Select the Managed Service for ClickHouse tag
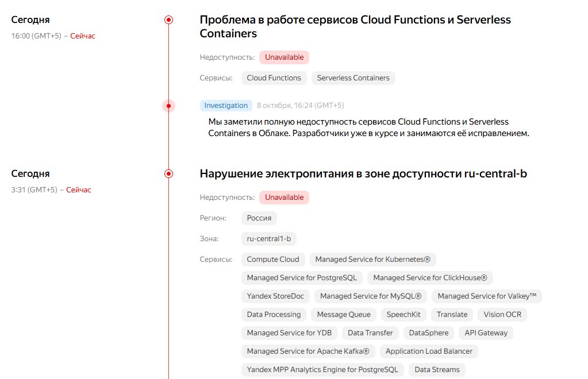The image size is (588, 379). [430, 277]
